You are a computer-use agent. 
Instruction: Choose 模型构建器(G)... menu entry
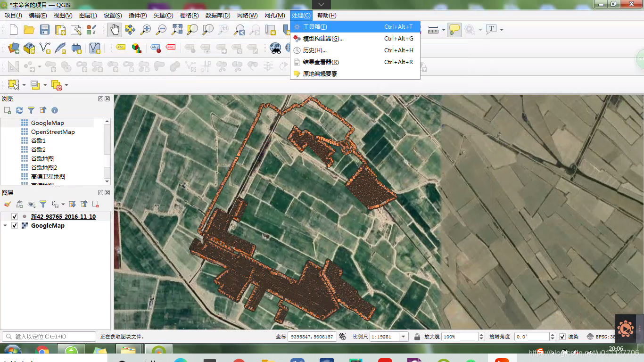tap(355, 39)
